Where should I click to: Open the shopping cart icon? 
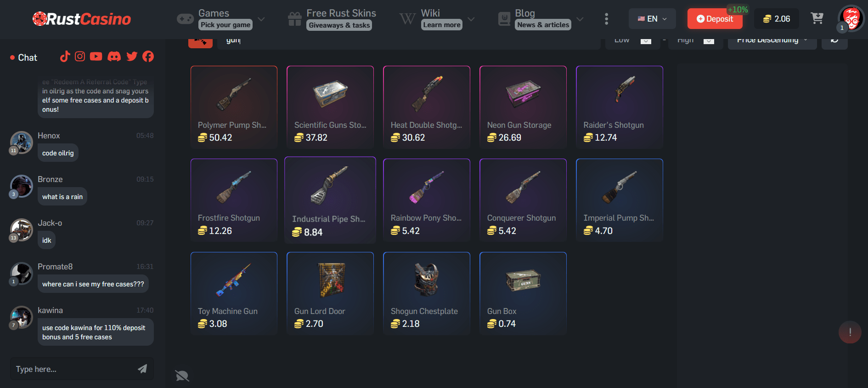pyautogui.click(x=817, y=18)
